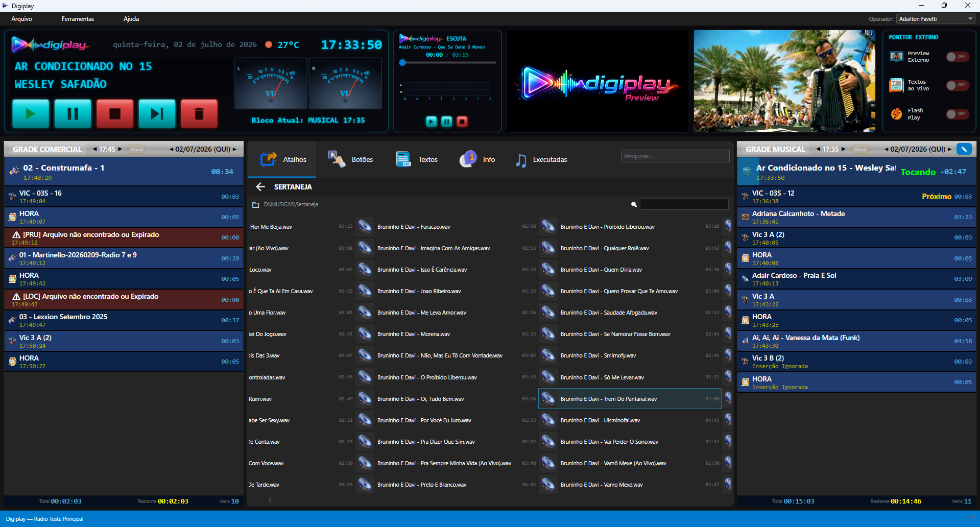
Task: Pause the preview in the Escuta panel
Action: (447, 122)
